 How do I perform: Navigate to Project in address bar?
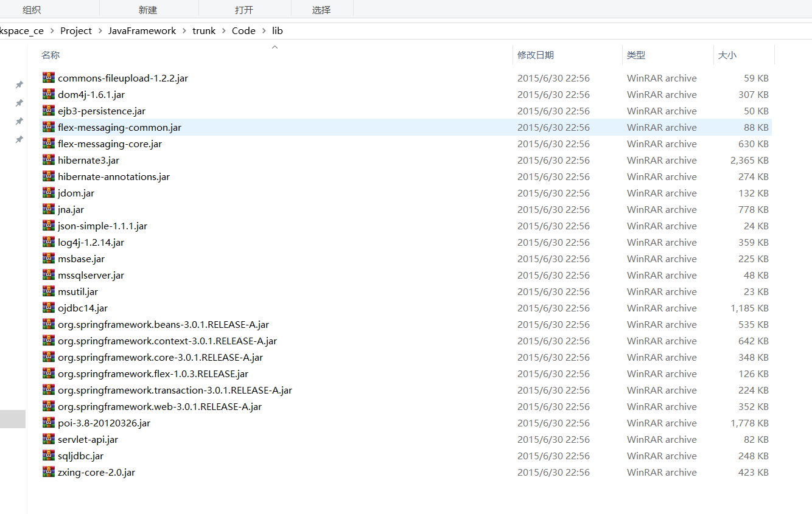[76, 31]
